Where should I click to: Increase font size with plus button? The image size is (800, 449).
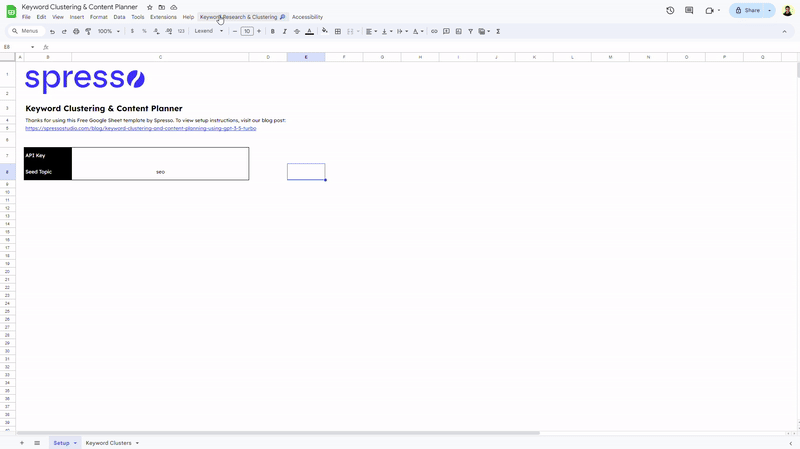(259, 32)
